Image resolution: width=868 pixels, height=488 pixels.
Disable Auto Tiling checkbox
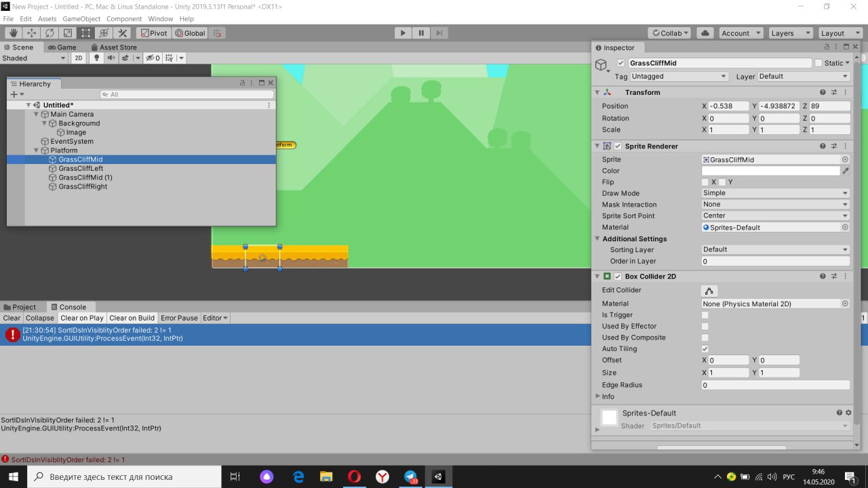(x=705, y=348)
